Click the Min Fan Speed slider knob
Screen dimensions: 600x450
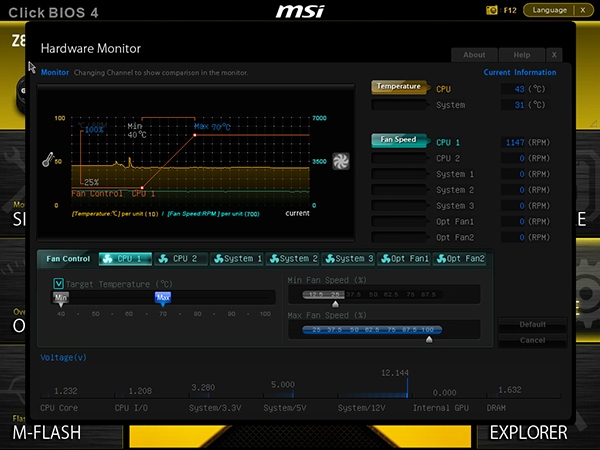coord(335,305)
